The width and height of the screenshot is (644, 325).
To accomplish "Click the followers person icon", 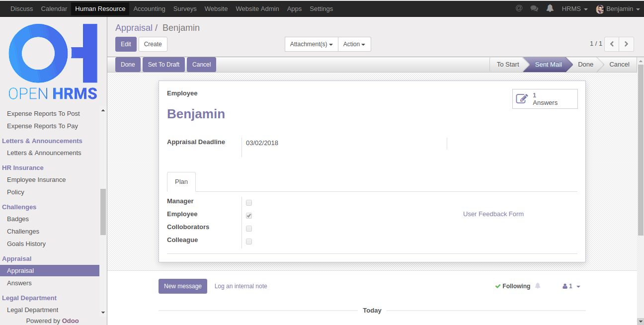I will coord(565,286).
